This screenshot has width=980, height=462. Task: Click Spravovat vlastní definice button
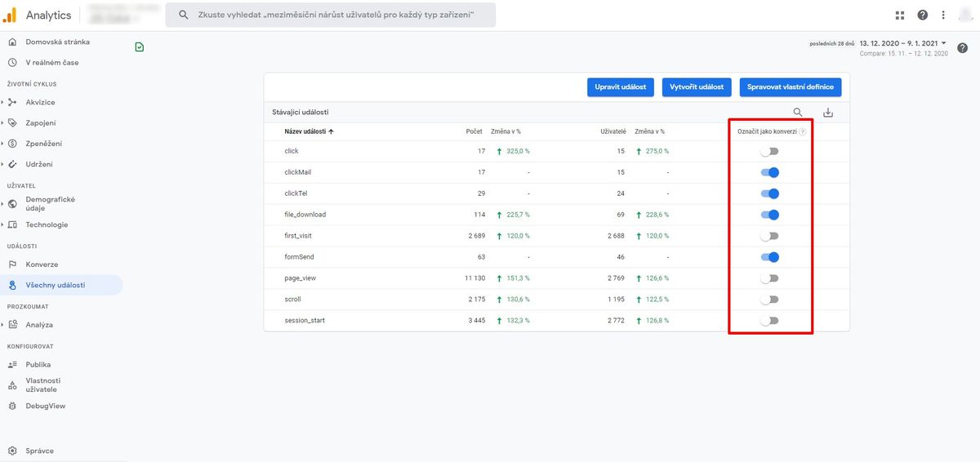pyautogui.click(x=791, y=87)
